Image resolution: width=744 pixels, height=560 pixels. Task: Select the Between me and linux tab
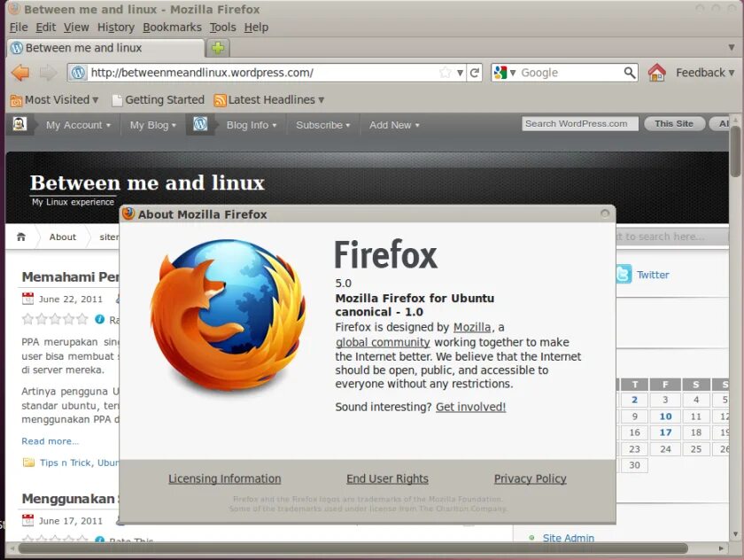click(x=105, y=48)
